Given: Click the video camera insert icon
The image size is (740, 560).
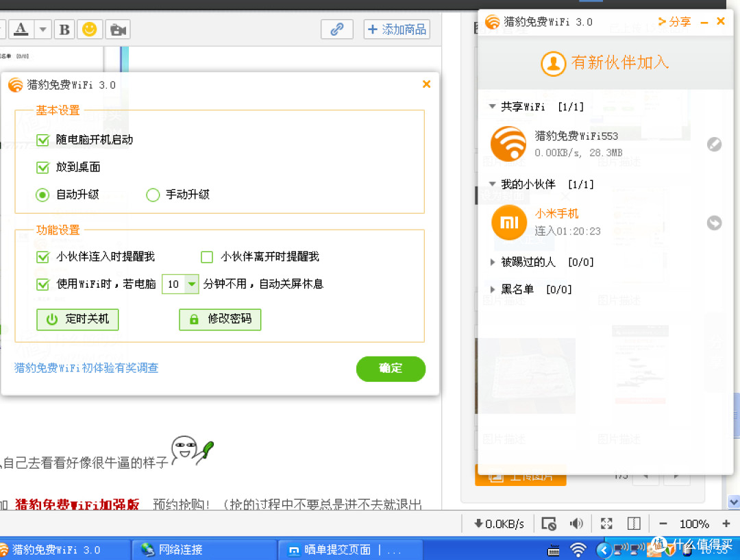Looking at the screenshot, I should (x=118, y=29).
